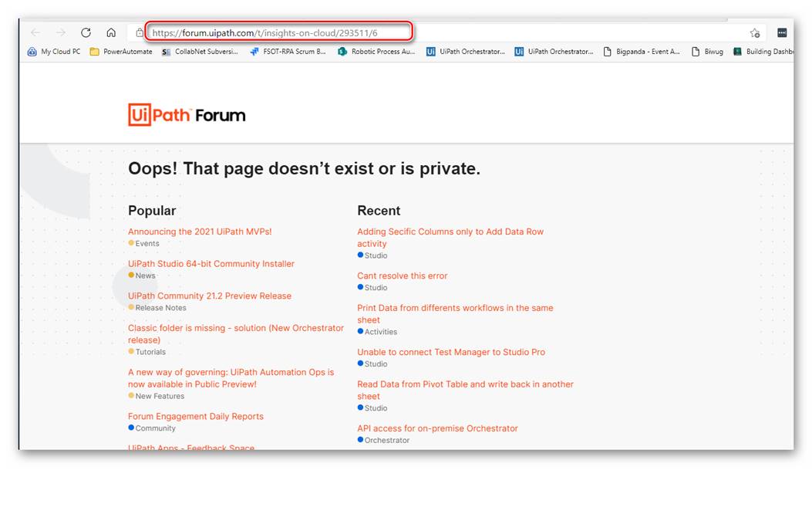The image size is (812, 514).
Task: Open UiPath Studio 64-bit Community Installer topic
Action: 211,264
